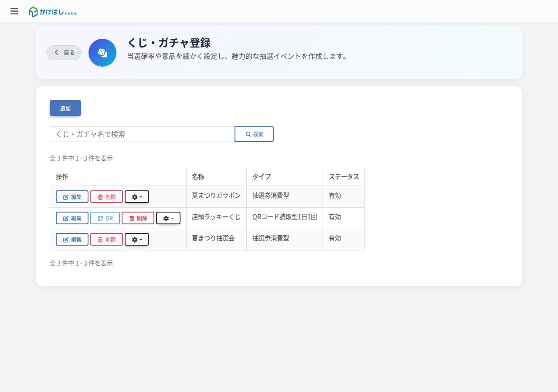Click the 操作 column header
558x392 pixels.
(118, 176)
